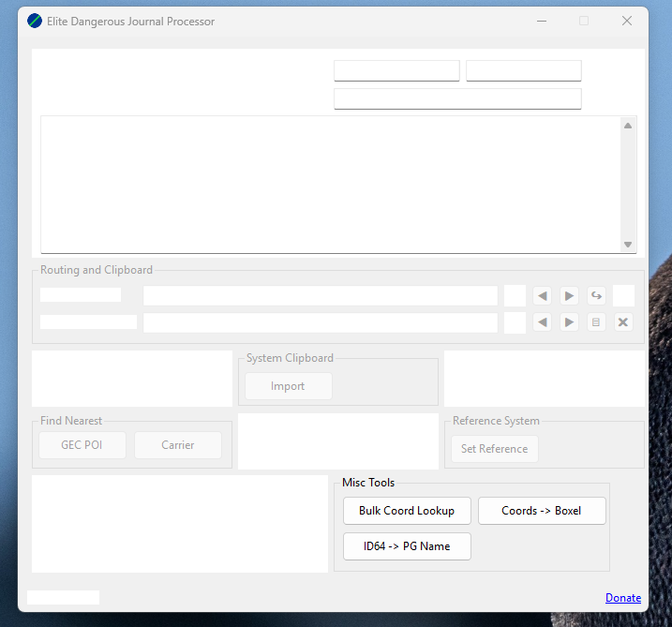Click the second-row previous arrow in Routing and Clipboard

pos(542,322)
